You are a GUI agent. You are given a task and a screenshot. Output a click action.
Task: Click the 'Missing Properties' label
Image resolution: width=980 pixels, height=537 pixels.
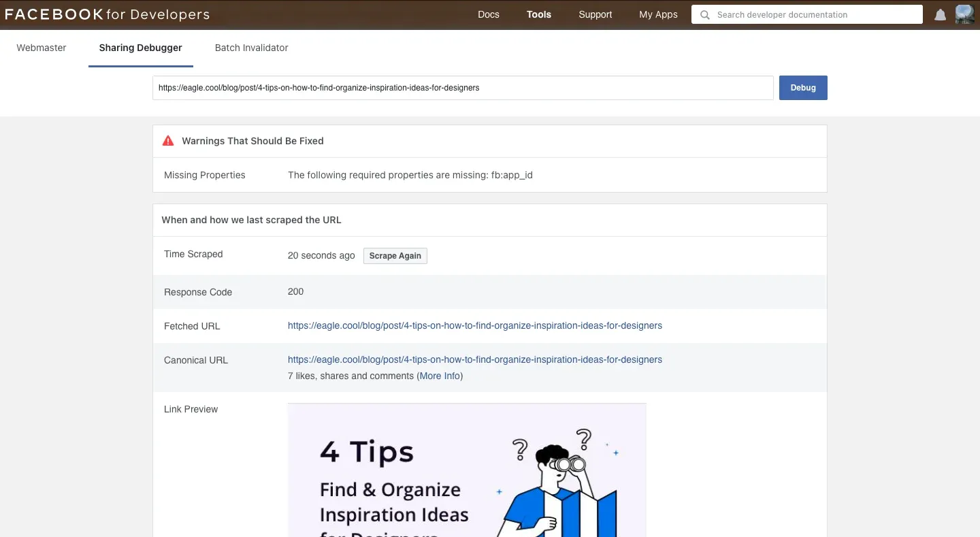coord(205,175)
